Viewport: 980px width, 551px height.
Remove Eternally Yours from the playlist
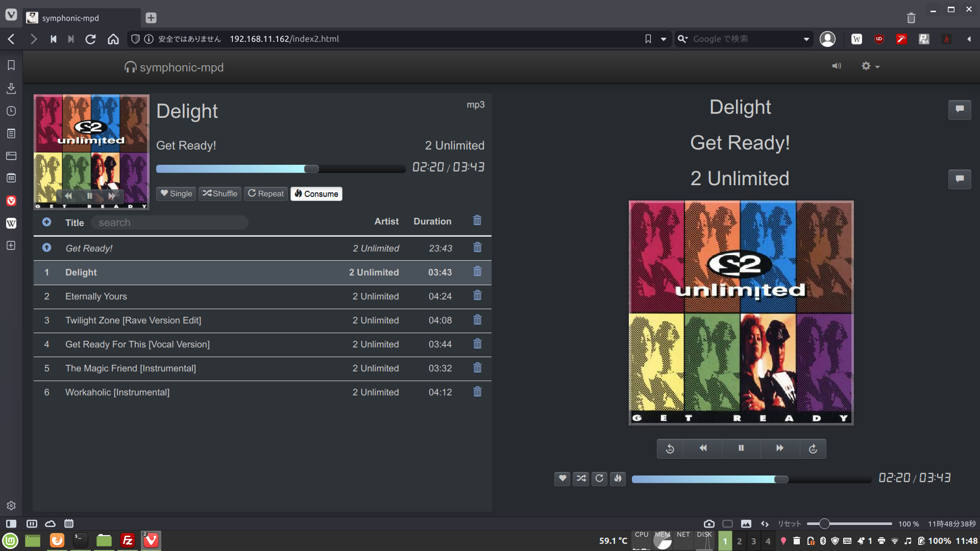477,295
